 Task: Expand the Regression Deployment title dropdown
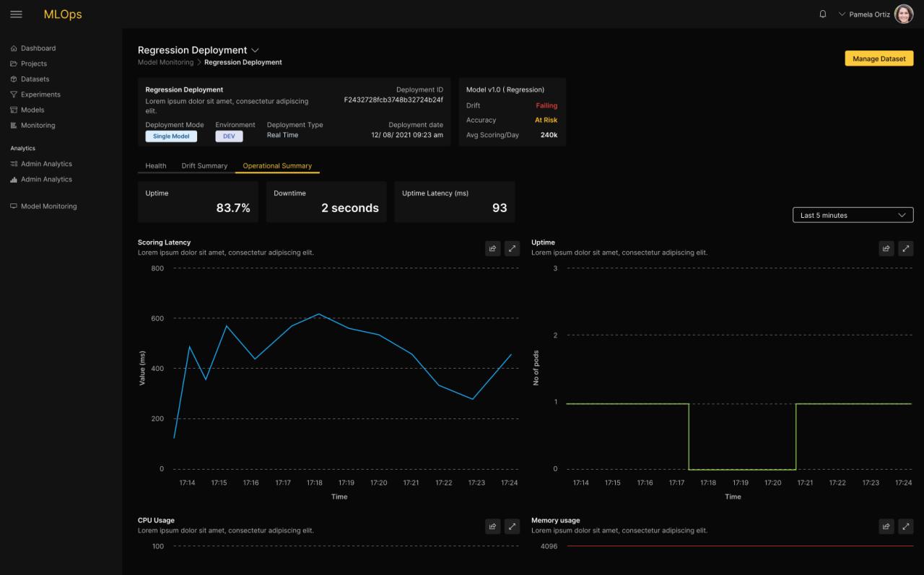pyautogui.click(x=255, y=51)
